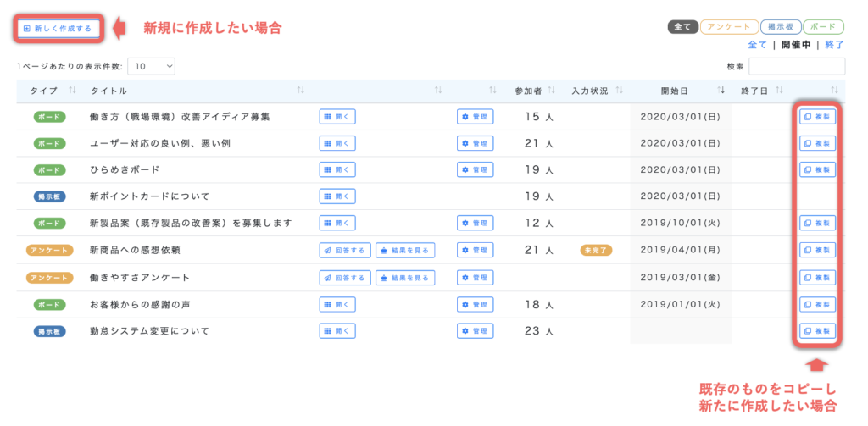Image resolution: width=868 pixels, height=426 pixels.
Task: Click 管理 gear button for お客様からの感謝の声
Action: [x=475, y=304]
